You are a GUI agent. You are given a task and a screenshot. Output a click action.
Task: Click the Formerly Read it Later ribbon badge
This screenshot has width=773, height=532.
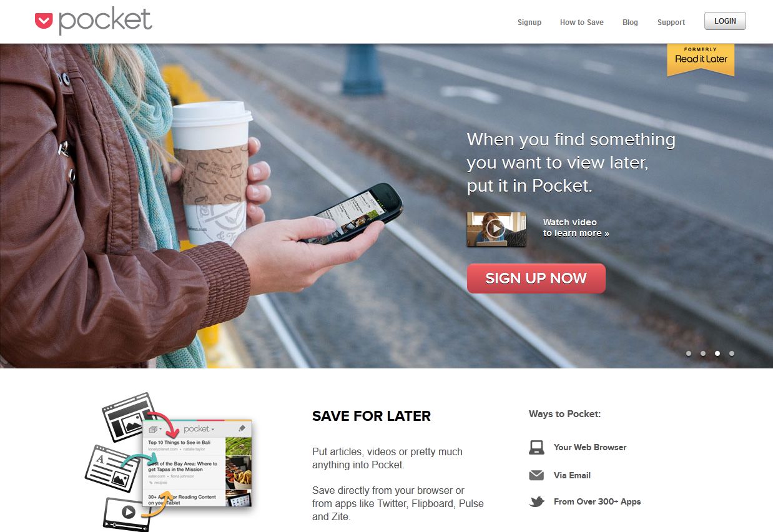point(701,59)
